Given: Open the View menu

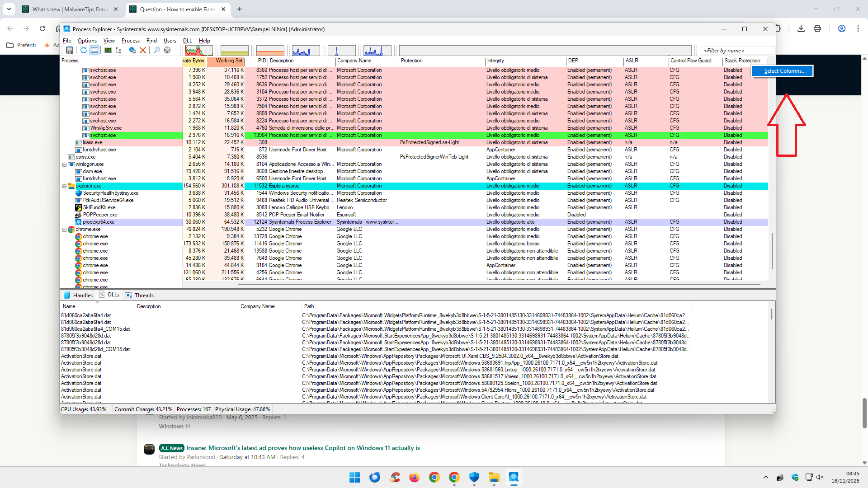Looking at the screenshot, I should [109, 41].
